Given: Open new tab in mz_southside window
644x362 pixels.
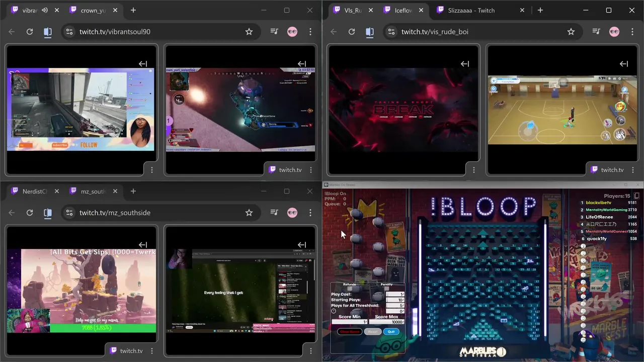Looking at the screenshot, I should 133,191.
